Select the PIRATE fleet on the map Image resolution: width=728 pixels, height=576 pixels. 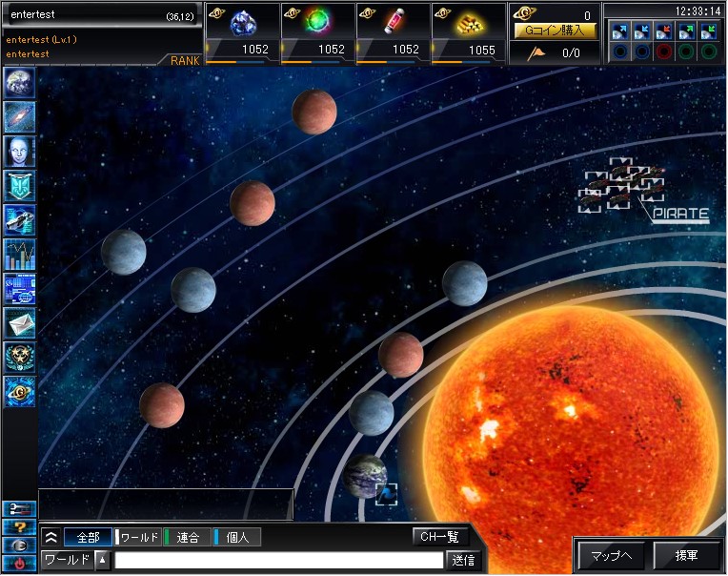(x=622, y=186)
